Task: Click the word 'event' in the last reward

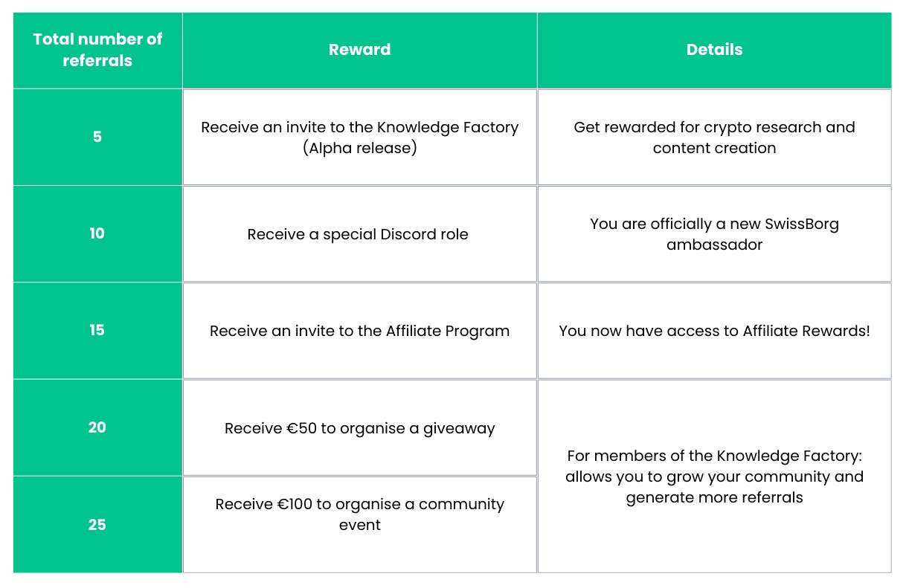Action: 360,525
